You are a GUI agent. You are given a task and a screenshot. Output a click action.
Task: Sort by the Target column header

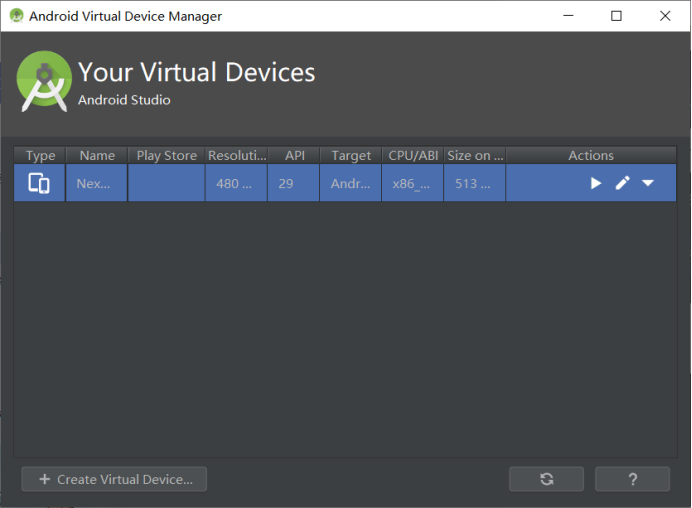point(351,155)
